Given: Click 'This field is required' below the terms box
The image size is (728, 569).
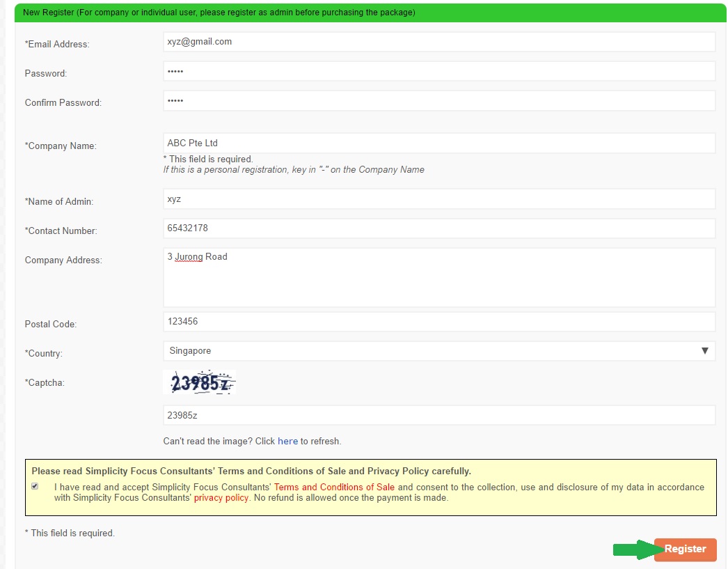Looking at the screenshot, I should point(70,533).
